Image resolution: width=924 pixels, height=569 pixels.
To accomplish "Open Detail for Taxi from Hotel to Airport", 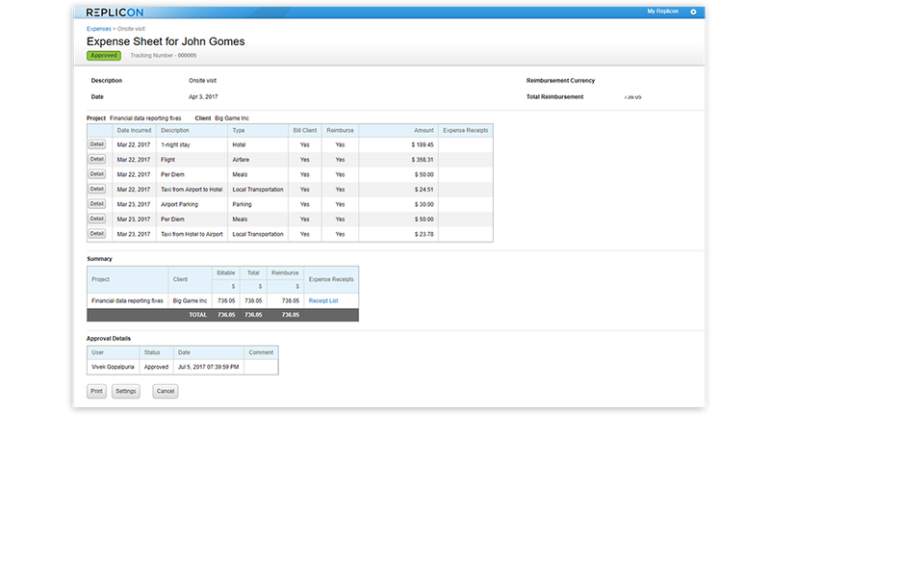I will [96, 234].
